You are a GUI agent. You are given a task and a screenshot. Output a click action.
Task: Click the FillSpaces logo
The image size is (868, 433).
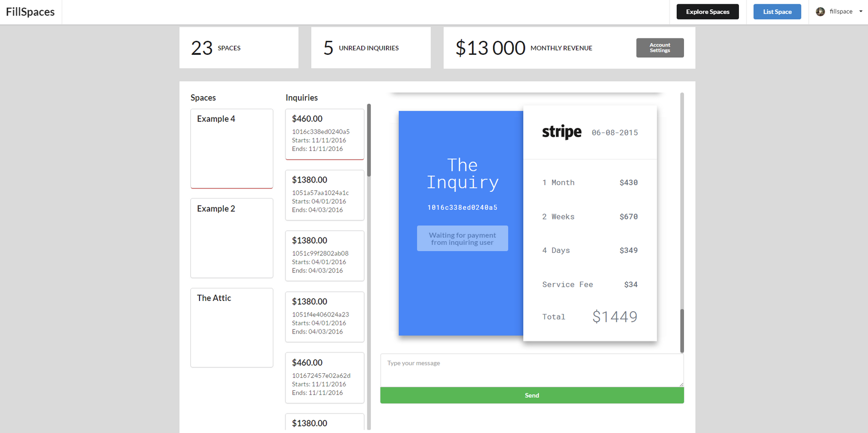pyautogui.click(x=30, y=12)
